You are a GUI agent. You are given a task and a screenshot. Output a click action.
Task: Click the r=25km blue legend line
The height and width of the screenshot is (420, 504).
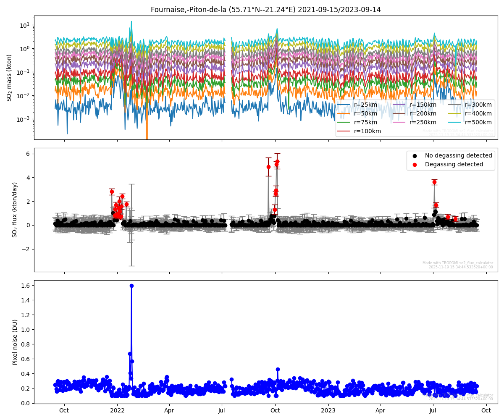point(346,105)
